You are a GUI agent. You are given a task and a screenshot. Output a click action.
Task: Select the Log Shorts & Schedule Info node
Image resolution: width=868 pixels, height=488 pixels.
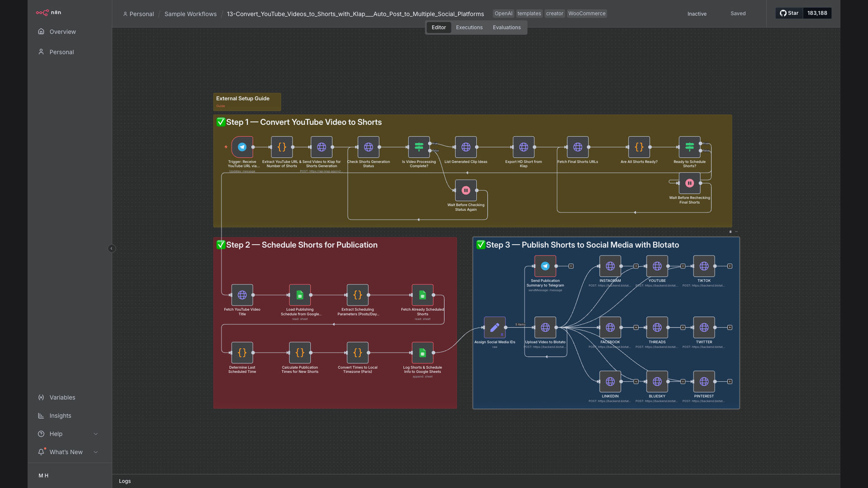pyautogui.click(x=423, y=353)
